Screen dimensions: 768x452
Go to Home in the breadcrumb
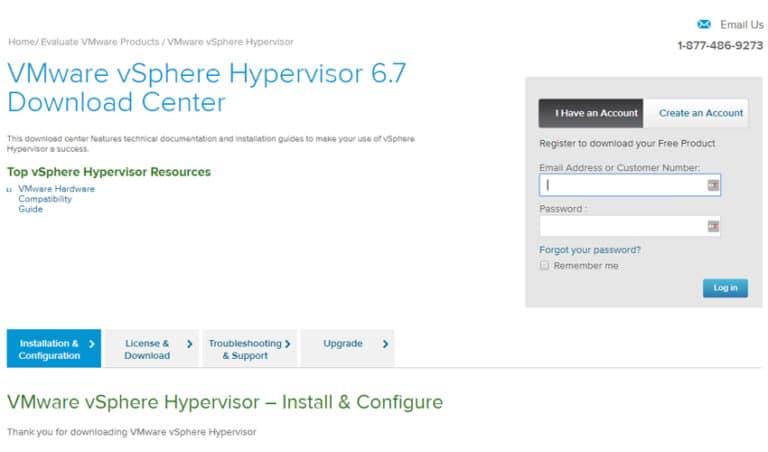[x=21, y=42]
